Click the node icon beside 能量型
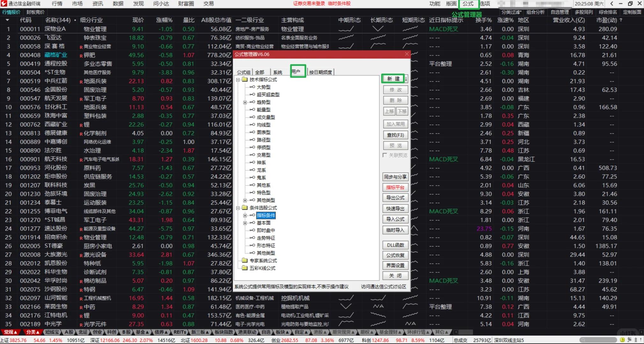This screenshot has width=644, height=344. coord(252,110)
